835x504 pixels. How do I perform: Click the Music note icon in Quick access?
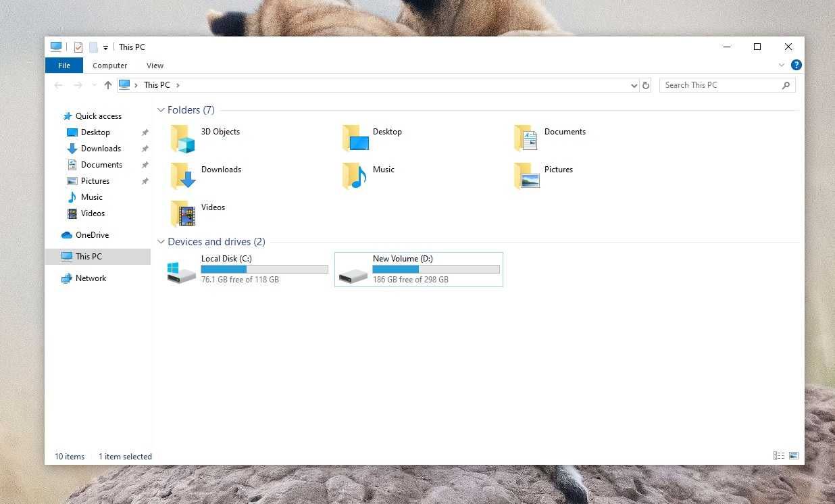(x=72, y=197)
